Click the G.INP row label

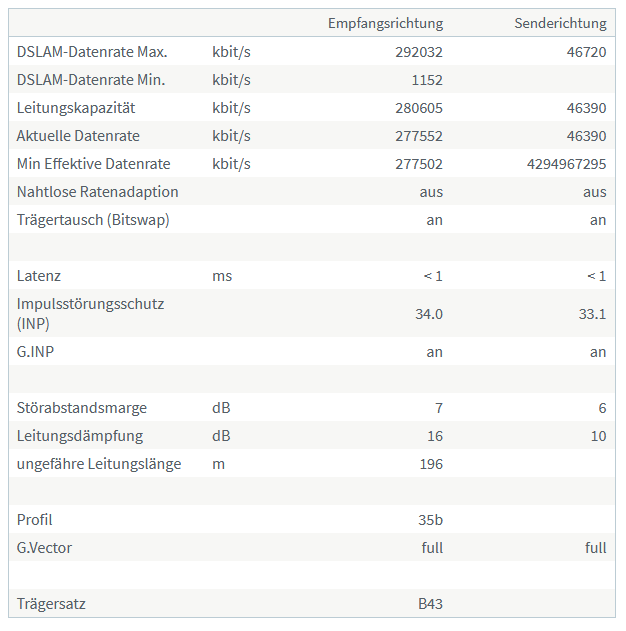pyautogui.click(x=35, y=352)
